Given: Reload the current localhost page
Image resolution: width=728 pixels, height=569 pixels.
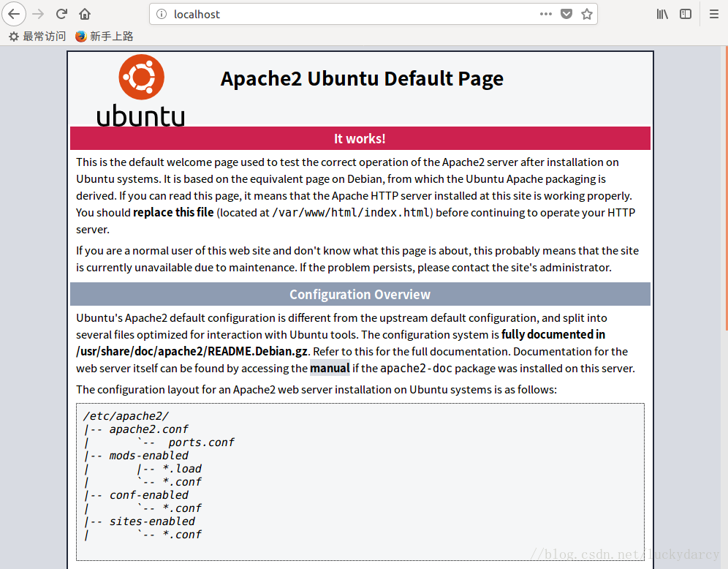Looking at the screenshot, I should (x=61, y=14).
